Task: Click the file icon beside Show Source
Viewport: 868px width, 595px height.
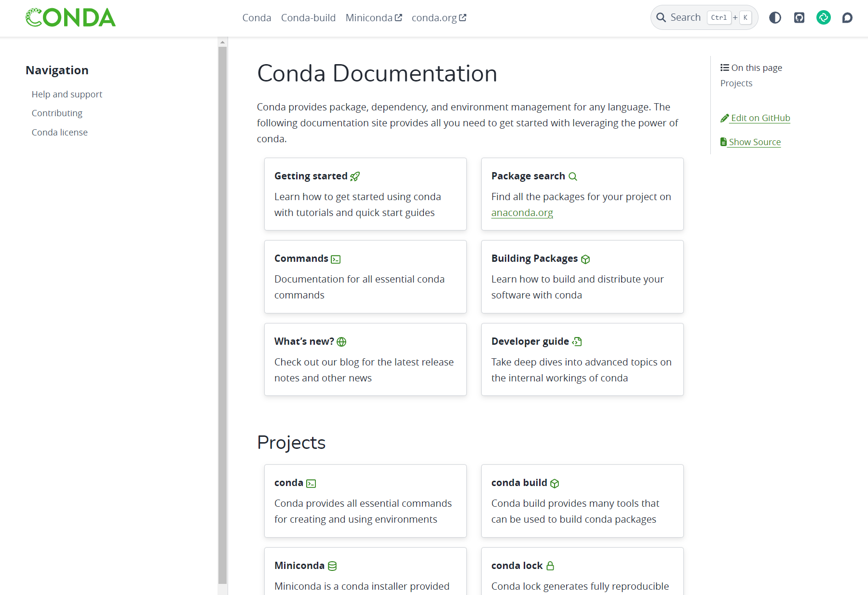Action: click(723, 142)
